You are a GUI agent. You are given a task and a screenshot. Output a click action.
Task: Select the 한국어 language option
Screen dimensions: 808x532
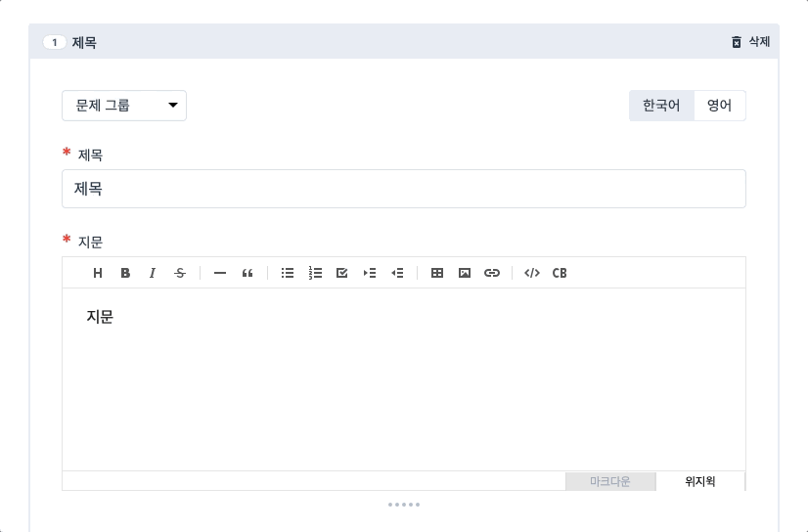661,106
